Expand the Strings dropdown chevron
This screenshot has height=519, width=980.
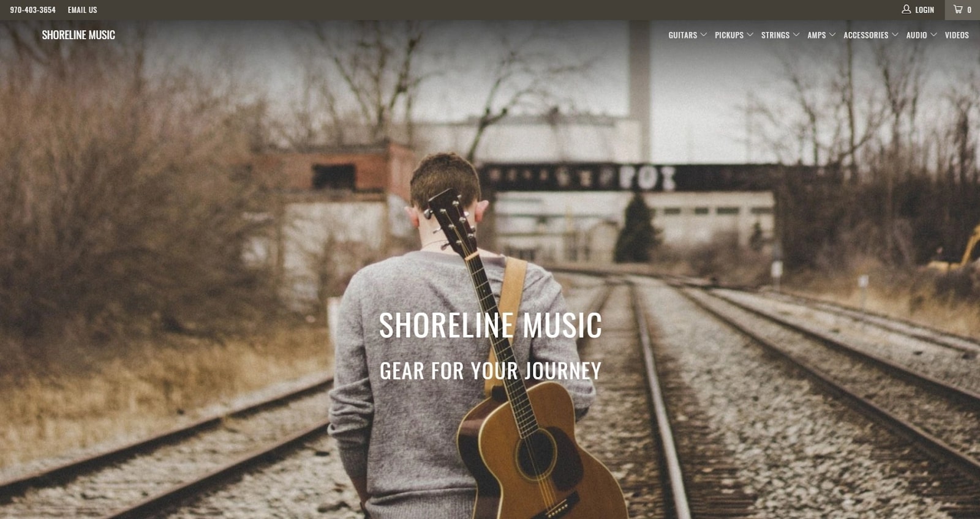pos(796,35)
